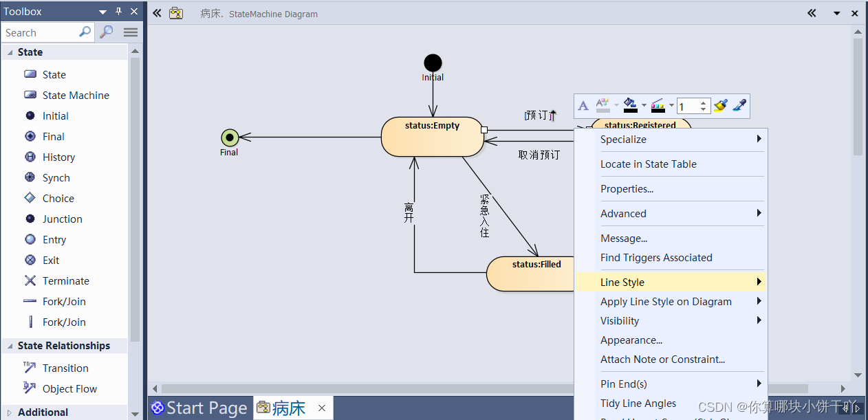Select the Final node on diagram

pyautogui.click(x=229, y=137)
